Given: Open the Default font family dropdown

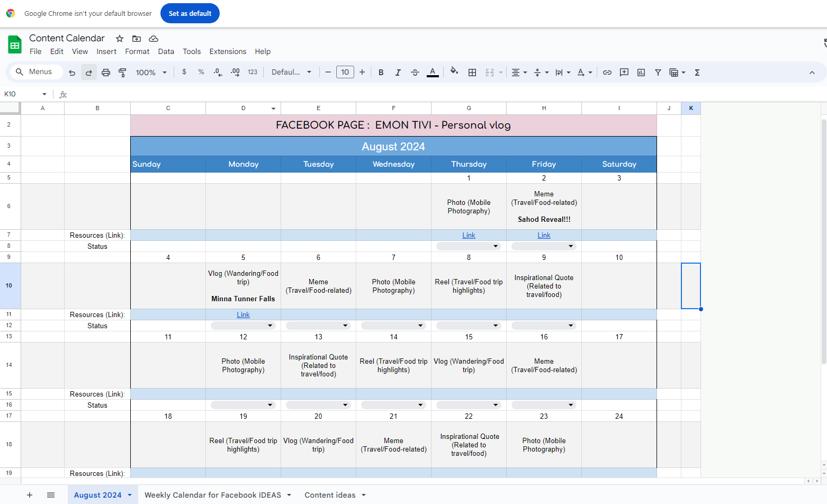Looking at the screenshot, I should pos(291,73).
